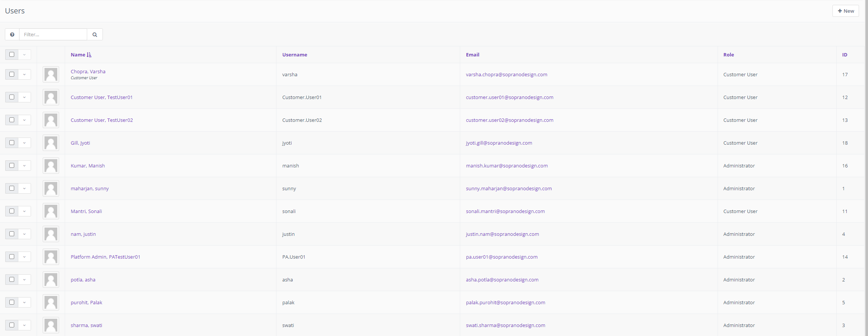Check the box for Mantri, Sonali row

point(12,211)
